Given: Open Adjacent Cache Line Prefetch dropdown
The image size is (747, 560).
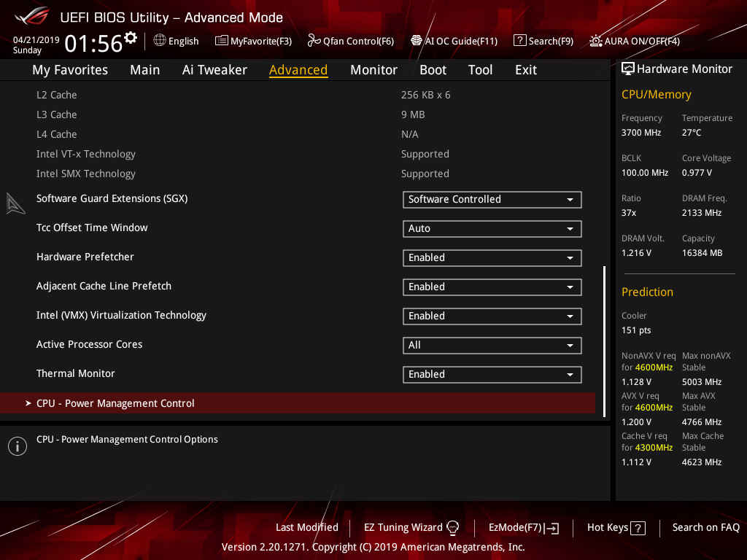Looking at the screenshot, I should (x=492, y=287).
